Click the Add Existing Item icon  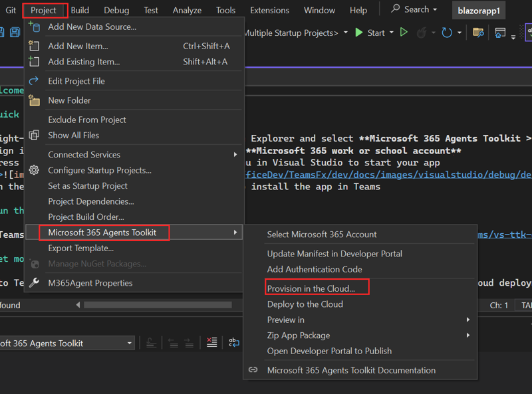click(34, 61)
